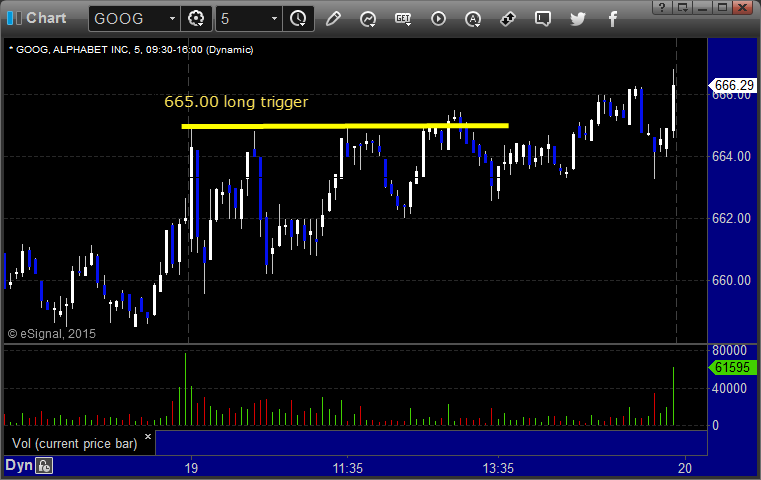Toggle the Dyn lock icon
761x480 pixels.
[x=44, y=466]
